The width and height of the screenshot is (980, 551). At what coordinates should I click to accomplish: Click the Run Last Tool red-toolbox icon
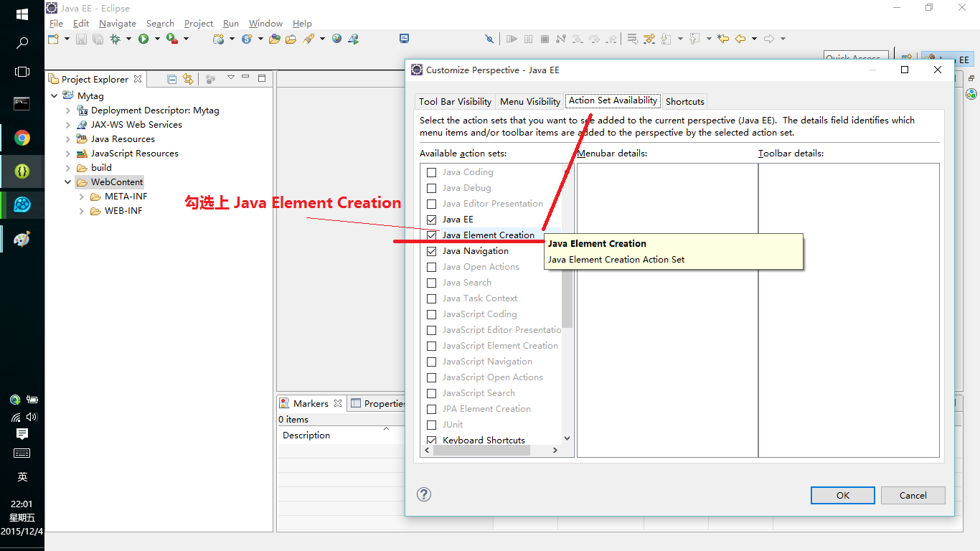click(x=172, y=39)
